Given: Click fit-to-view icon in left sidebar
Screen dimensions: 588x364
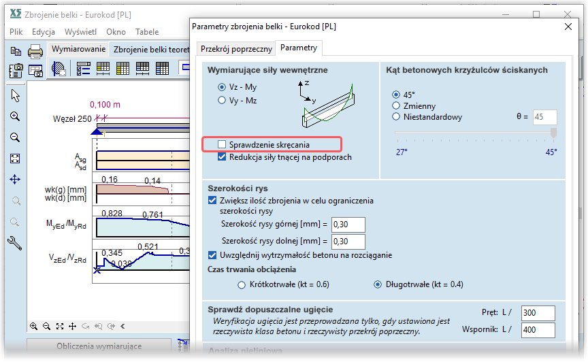Looking at the screenshot, I should pyautogui.click(x=15, y=159).
